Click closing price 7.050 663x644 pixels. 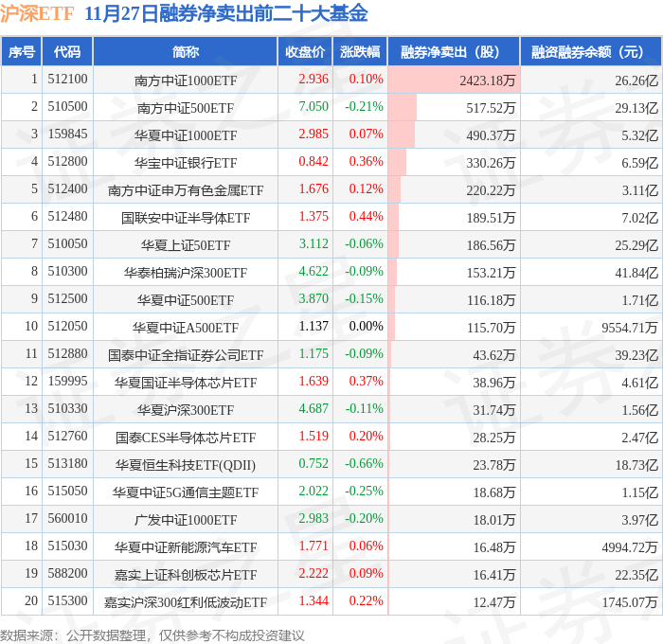(314, 106)
